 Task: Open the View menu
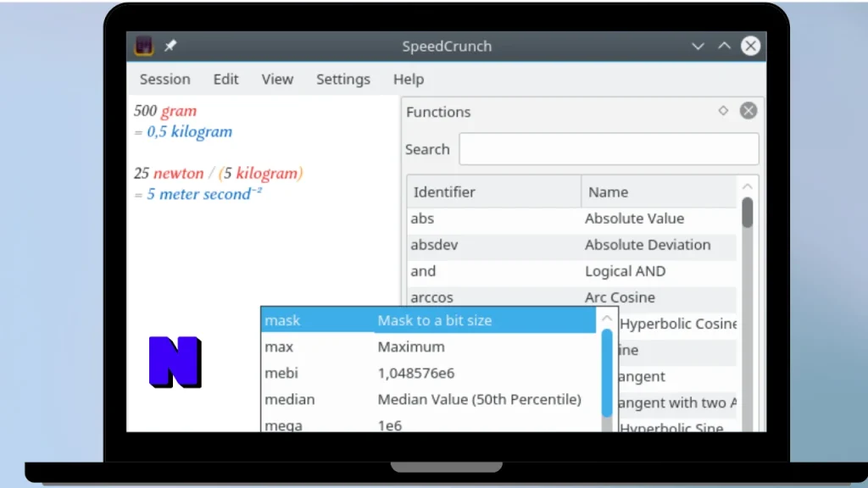point(277,79)
